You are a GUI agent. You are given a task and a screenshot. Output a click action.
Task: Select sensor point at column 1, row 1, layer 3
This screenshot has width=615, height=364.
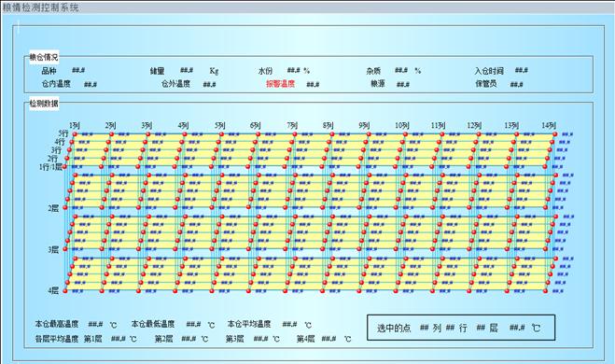point(65,248)
